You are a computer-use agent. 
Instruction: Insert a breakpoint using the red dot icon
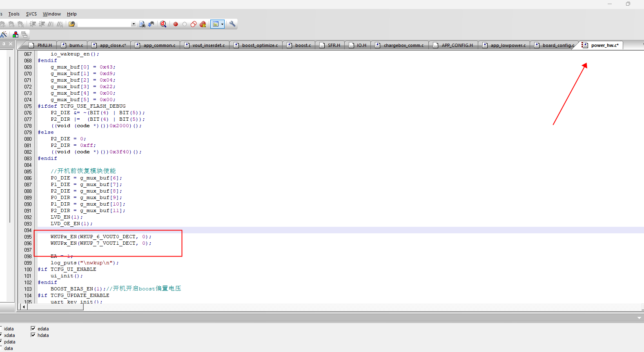(x=176, y=24)
